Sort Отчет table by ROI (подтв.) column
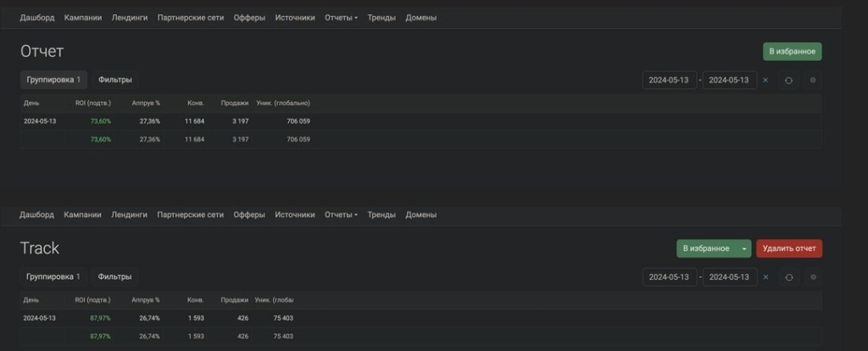The width and height of the screenshot is (868, 351). pos(92,103)
